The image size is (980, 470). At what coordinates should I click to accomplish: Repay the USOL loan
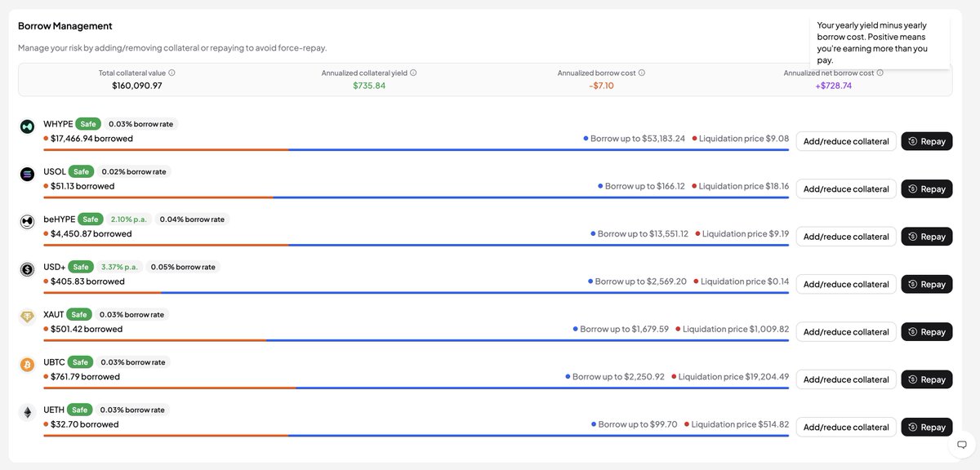927,188
